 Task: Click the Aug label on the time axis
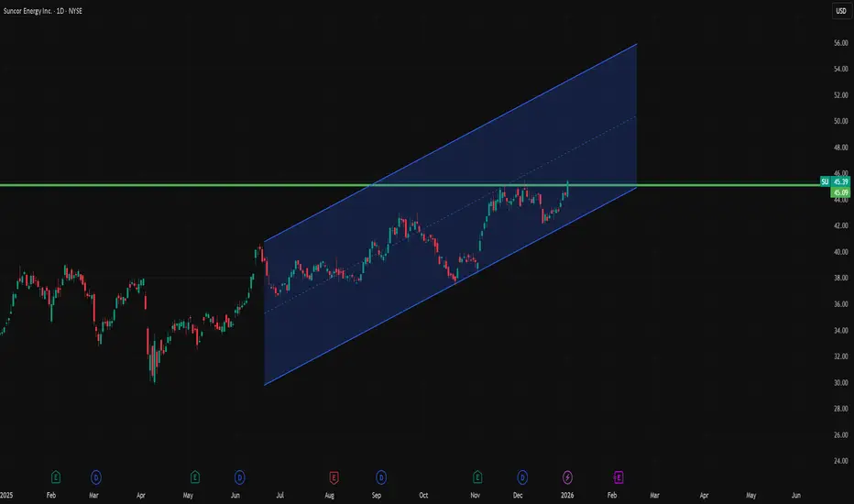point(330,495)
